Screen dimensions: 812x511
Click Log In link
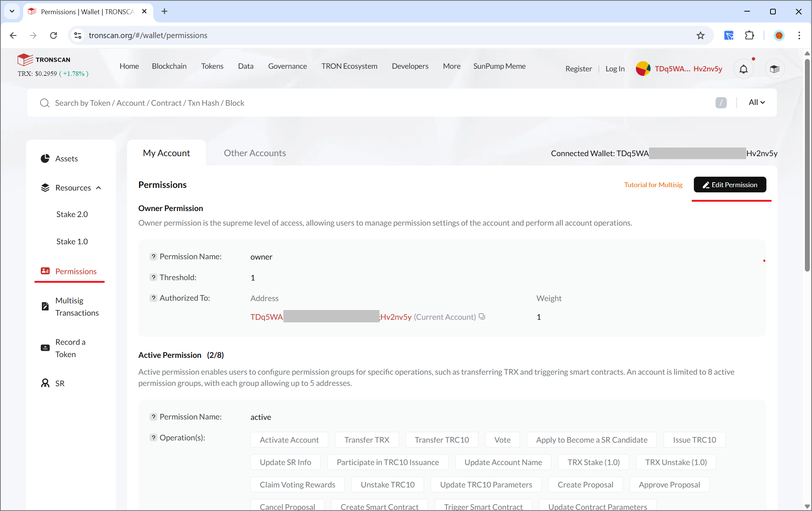(x=615, y=69)
